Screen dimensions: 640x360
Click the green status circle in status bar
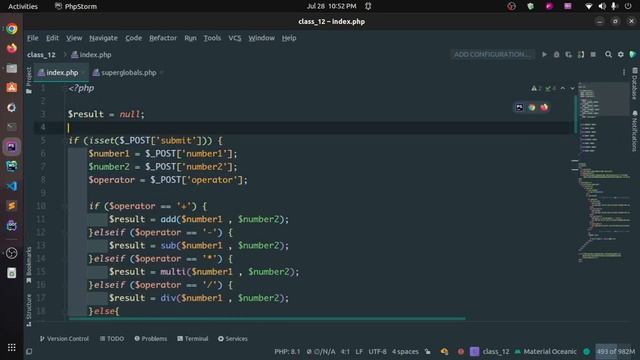[587, 351]
